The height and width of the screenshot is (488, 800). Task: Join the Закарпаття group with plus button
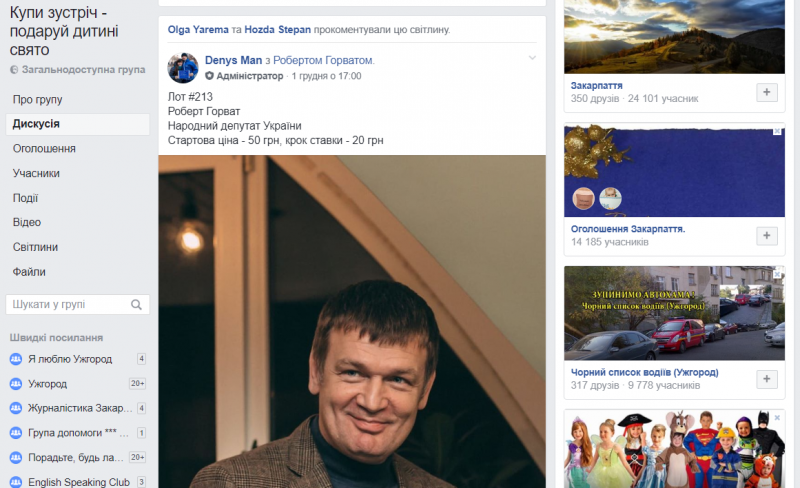click(766, 92)
